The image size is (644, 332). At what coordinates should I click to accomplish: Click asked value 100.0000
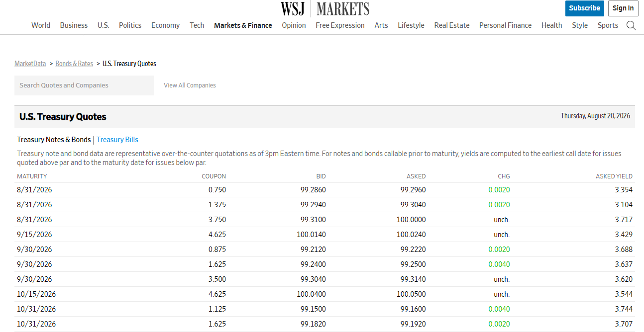click(x=411, y=220)
